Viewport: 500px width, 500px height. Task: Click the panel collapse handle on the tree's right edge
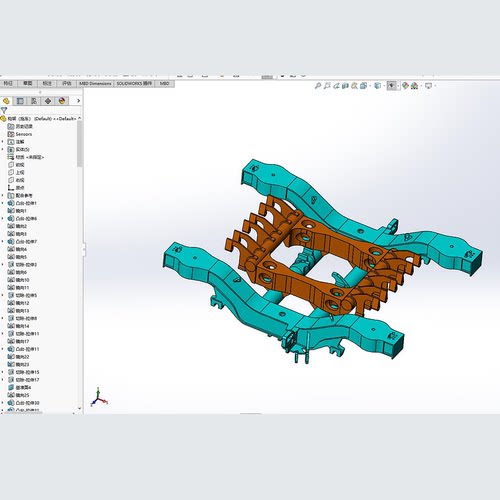(84, 249)
